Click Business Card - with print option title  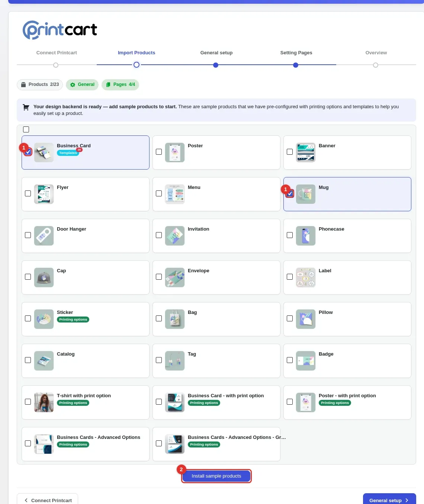coord(226,396)
